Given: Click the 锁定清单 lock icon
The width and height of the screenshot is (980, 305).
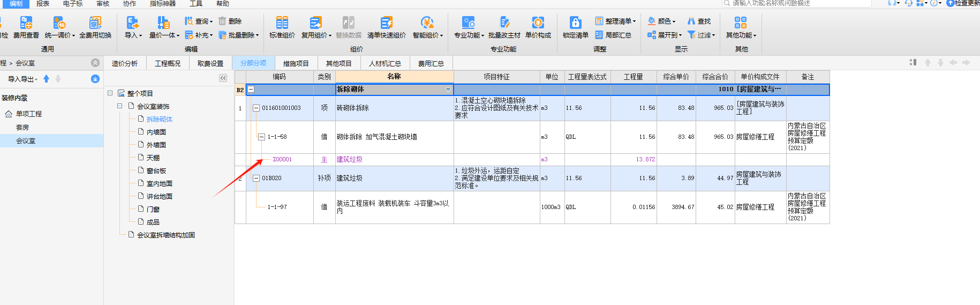Looking at the screenshot, I should pyautogui.click(x=575, y=23).
